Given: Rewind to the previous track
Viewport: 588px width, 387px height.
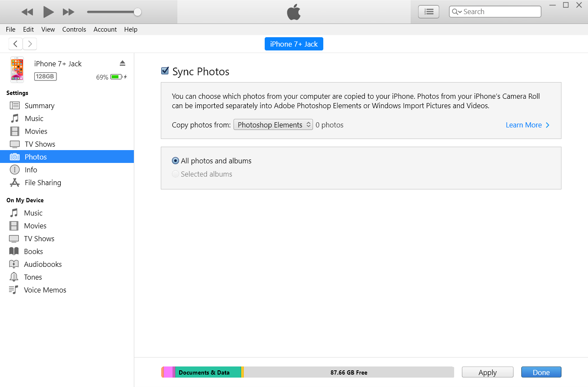Looking at the screenshot, I should click(27, 12).
